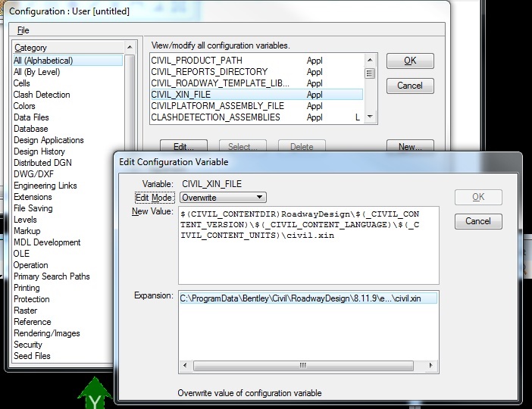The width and height of the screenshot is (532, 409).
Task: Select Engineering Links category
Action: pos(45,186)
